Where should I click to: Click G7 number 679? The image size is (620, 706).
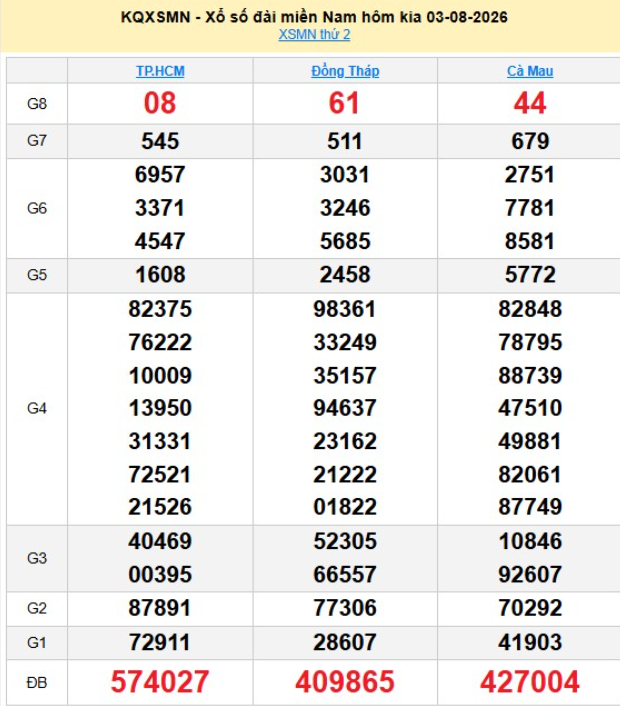(530, 141)
